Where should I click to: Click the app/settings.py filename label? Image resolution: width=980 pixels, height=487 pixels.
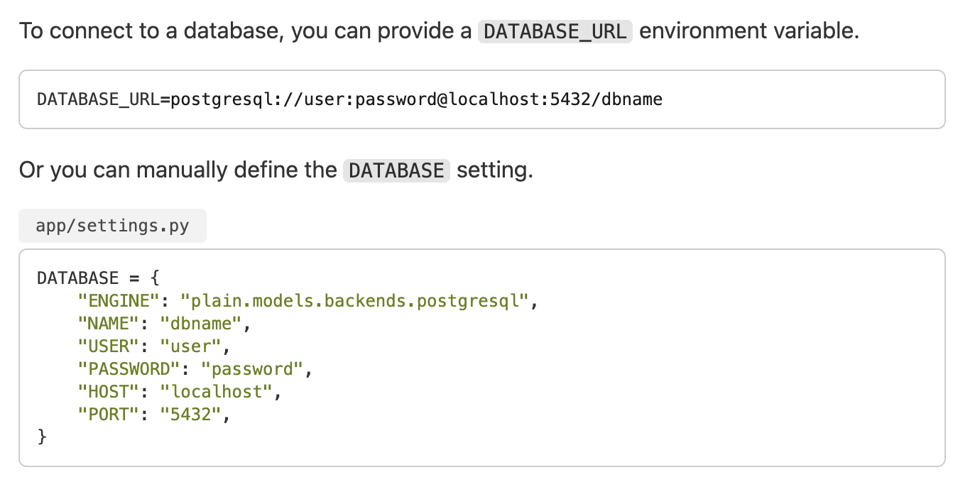(113, 226)
